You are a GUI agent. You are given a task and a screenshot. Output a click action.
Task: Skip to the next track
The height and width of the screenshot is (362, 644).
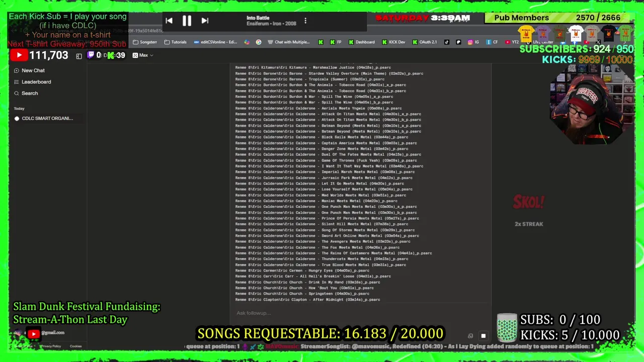point(205,21)
